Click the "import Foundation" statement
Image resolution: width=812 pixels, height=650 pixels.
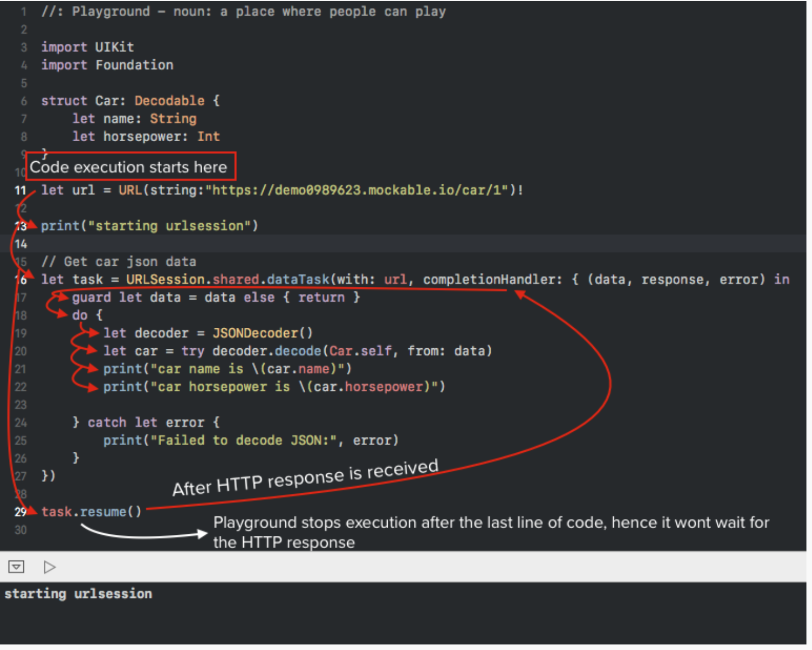107,65
